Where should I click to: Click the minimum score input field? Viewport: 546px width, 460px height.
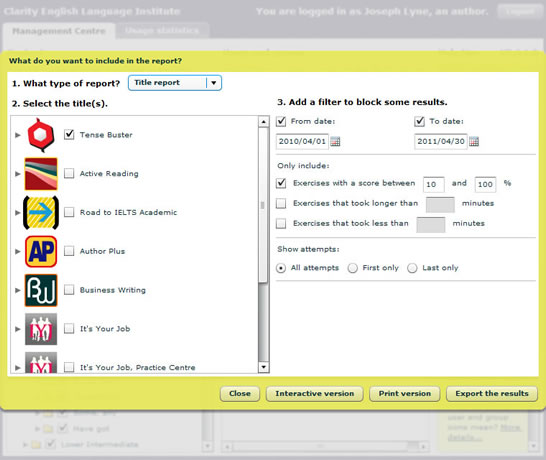click(434, 184)
